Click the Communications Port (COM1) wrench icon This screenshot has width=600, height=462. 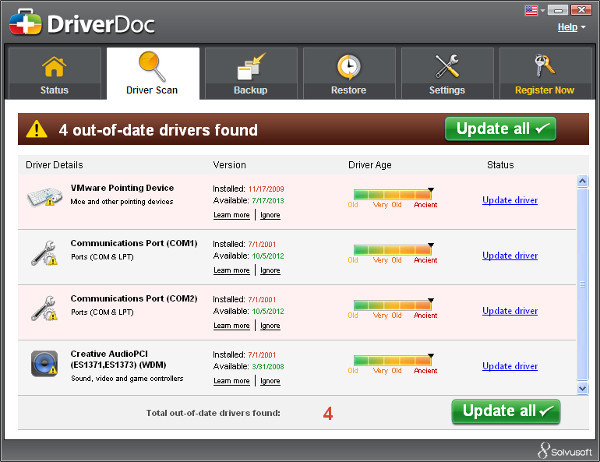[44, 254]
